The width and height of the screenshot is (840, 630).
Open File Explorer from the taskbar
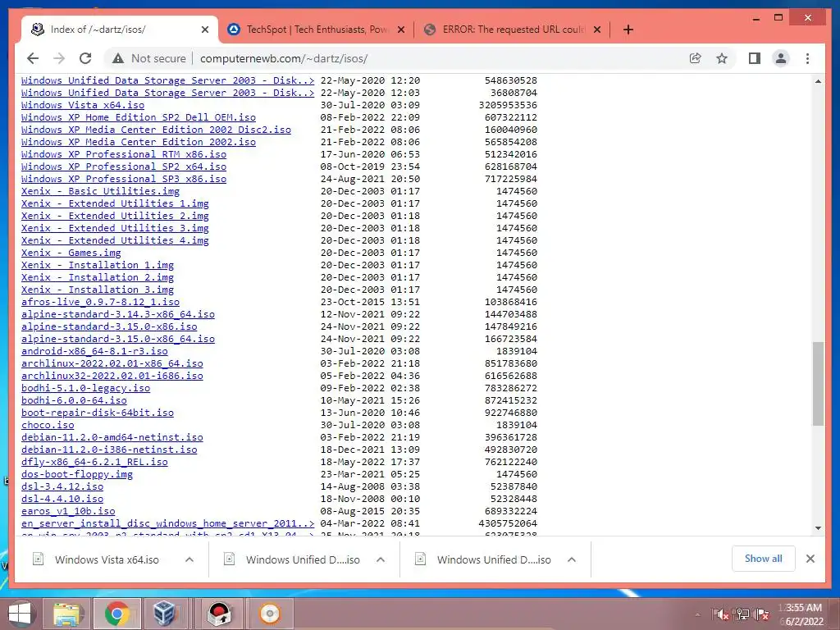coord(68,614)
